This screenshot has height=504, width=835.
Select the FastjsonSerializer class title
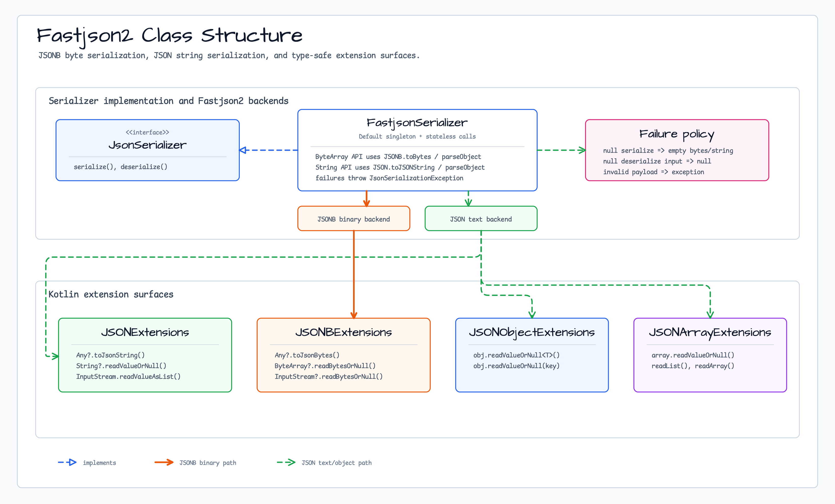[417, 123]
